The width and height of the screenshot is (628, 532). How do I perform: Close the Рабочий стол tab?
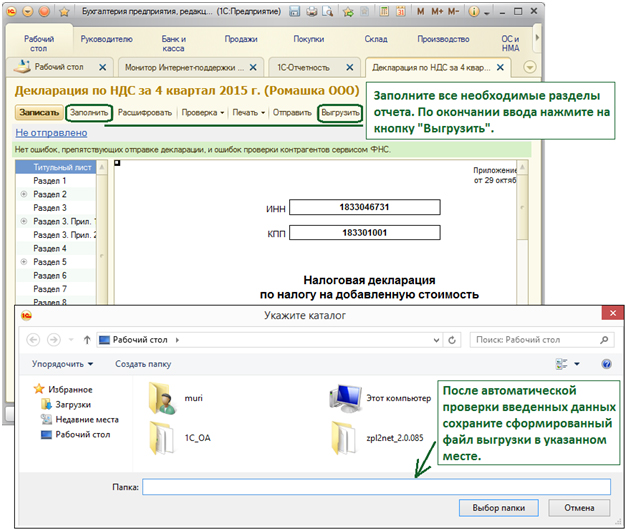[103, 67]
